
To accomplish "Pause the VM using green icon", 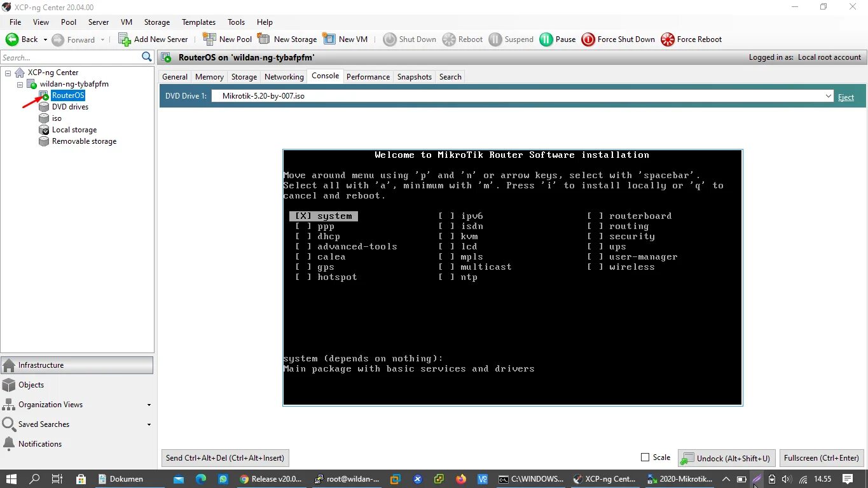I will click(546, 39).
